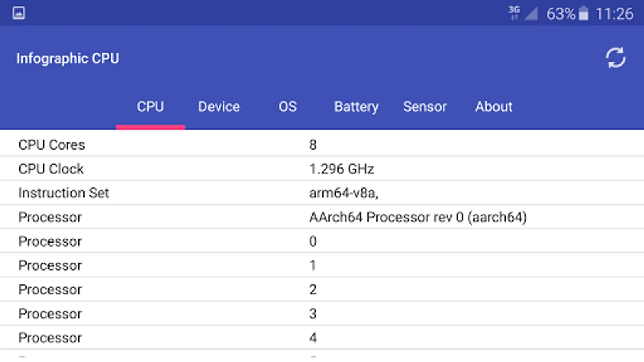
Task: Tap the 3G network indicator
Action: point(514,12)
